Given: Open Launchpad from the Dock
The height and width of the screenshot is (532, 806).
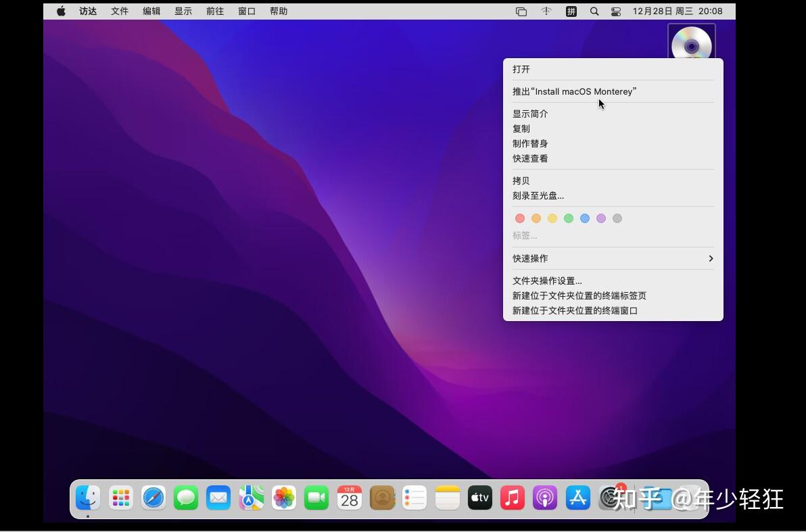Looking at the screenshot, I should click(x=120, y=498).
